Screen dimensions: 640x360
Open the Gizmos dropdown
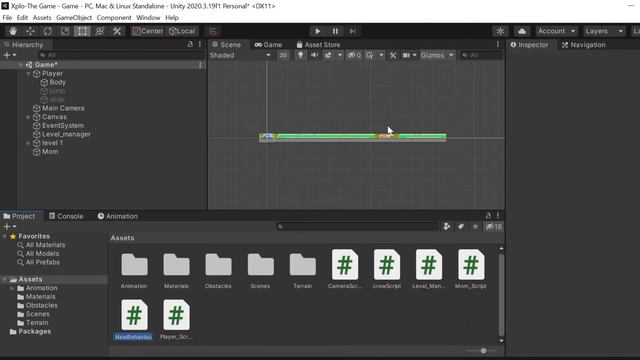tap(437, 55)
